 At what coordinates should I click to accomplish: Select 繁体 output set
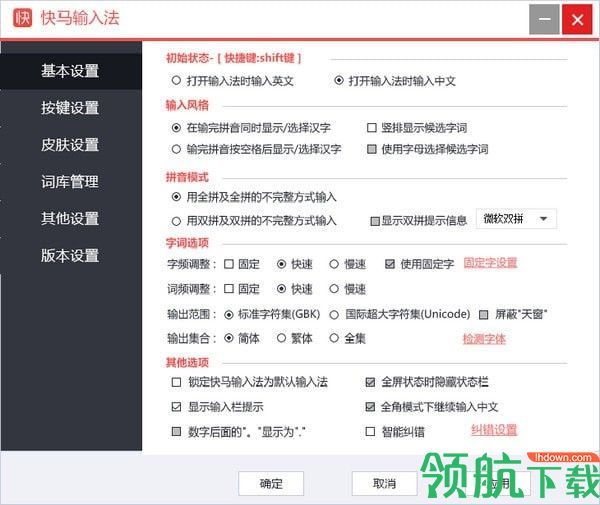click(281, 338)
